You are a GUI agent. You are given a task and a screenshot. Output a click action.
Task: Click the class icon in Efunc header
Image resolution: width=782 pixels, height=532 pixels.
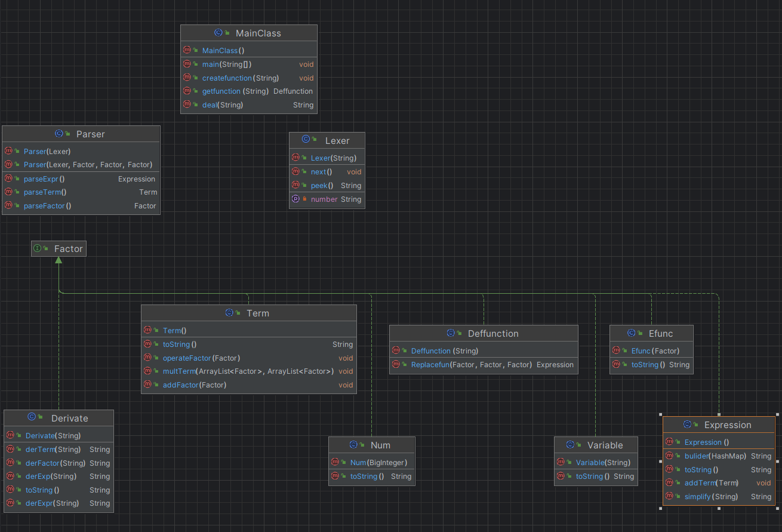pyautogui.click(x=632, y=333)
